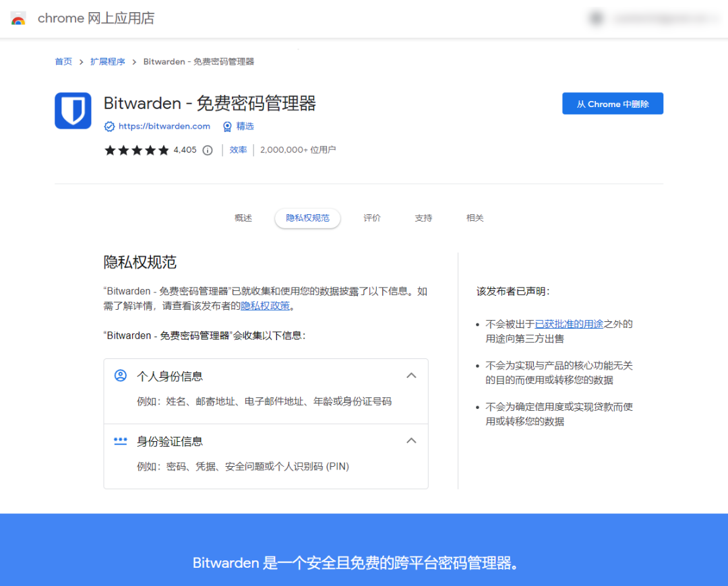Click the 首页 breadcrumb link
The height and width of the screenshot is (586, 728).
pyautogui.click(x=63, y=62)
